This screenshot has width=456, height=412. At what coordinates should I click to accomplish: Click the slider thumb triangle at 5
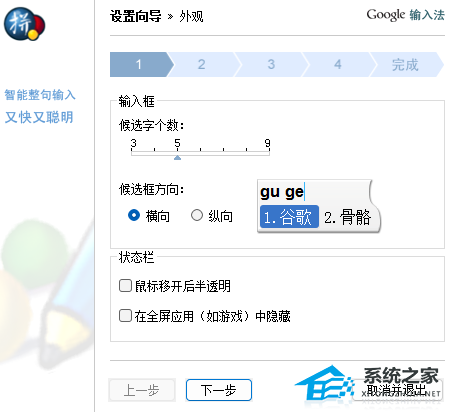click(x=177, y=157)
